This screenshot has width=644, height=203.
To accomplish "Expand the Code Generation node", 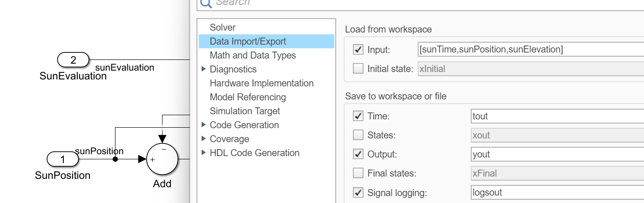I will point(203,125).
